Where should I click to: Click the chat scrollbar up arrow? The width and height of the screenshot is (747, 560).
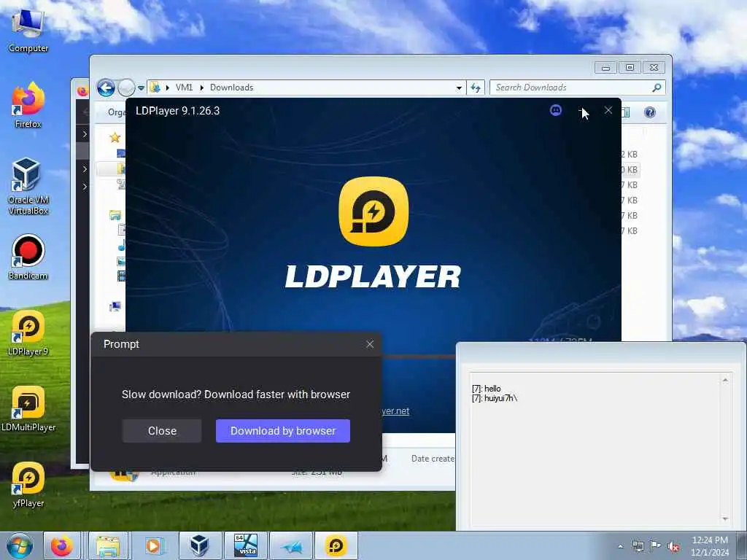725,380
